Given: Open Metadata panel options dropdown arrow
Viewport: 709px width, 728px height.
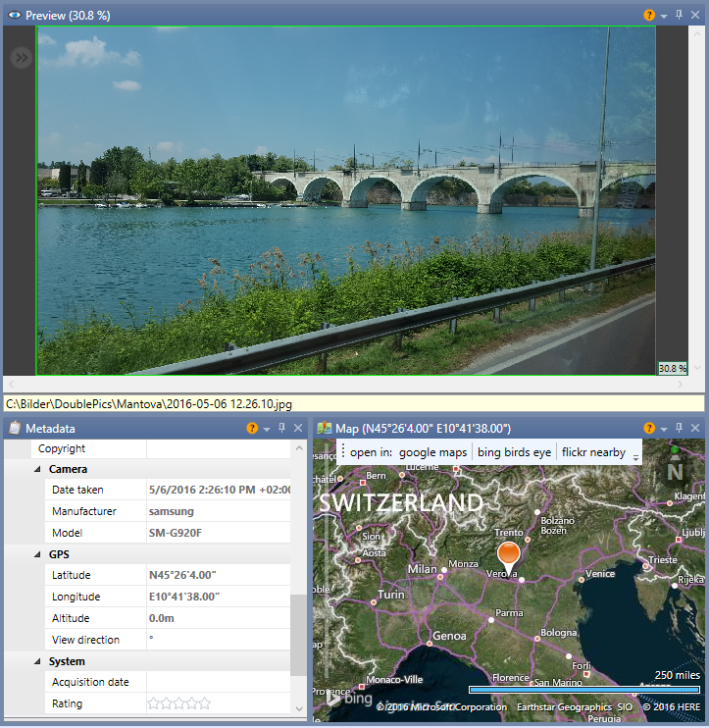Looking at the screenshot, I should 267,430.
